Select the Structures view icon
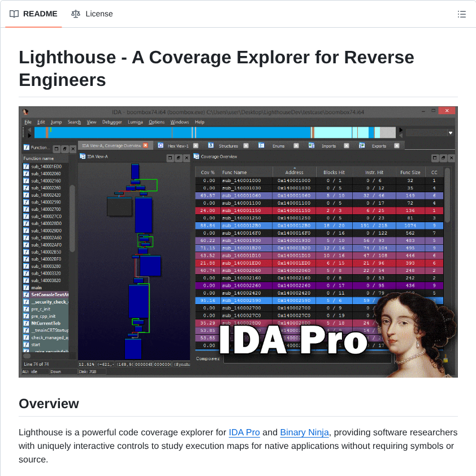The height and width of the screenshot is (476, 476). (210, 145)
